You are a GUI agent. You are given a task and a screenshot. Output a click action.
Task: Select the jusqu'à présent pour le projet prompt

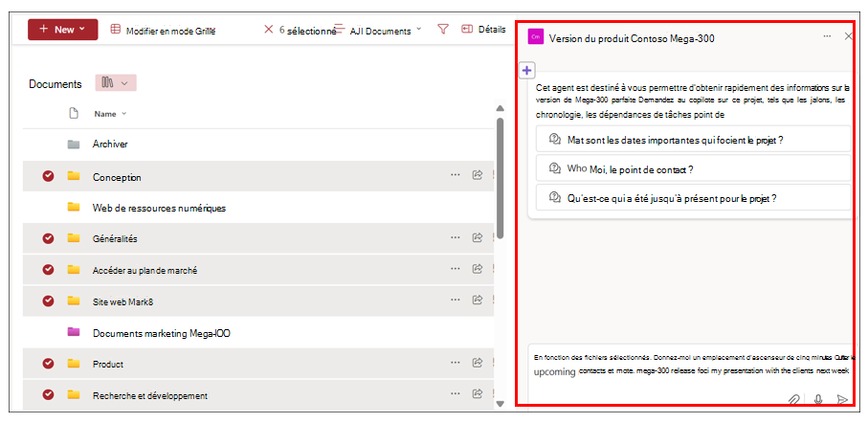coord(693,198)
